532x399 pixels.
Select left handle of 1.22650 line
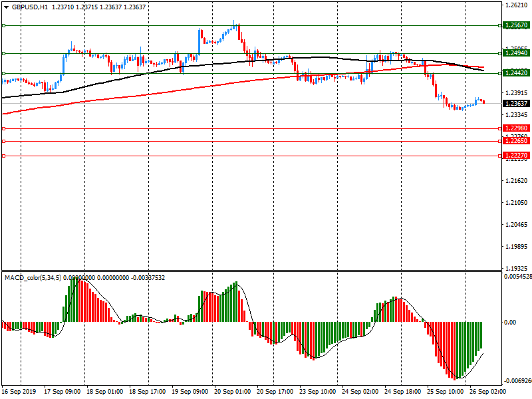tap(3, 141)
